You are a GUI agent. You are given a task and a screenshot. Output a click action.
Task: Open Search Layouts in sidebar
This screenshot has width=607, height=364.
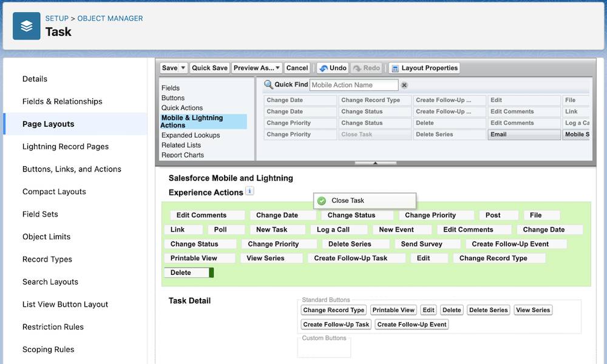click(50, 281)
